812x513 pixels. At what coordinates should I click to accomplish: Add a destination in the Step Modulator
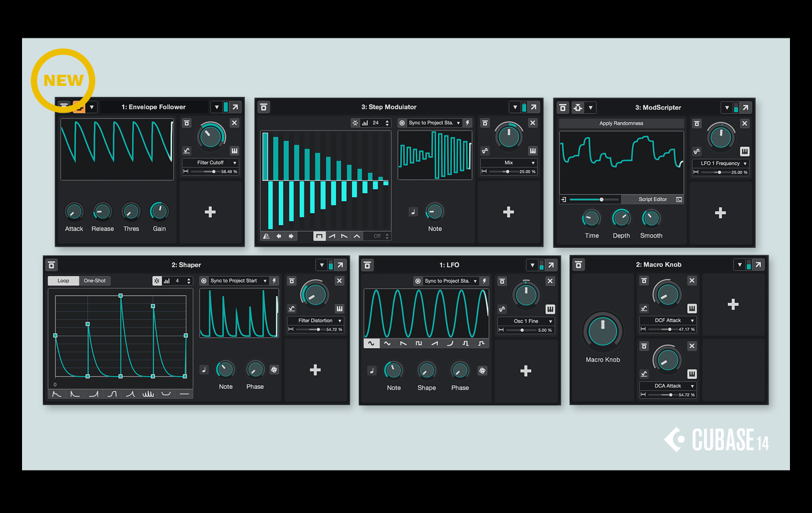(509, 212)
